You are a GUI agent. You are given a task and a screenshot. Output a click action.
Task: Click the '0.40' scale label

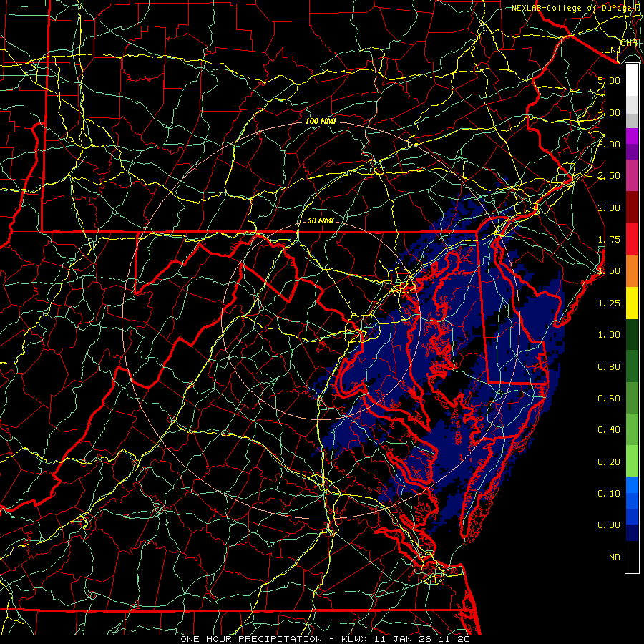pyautogui.click(x=609, y=430)
